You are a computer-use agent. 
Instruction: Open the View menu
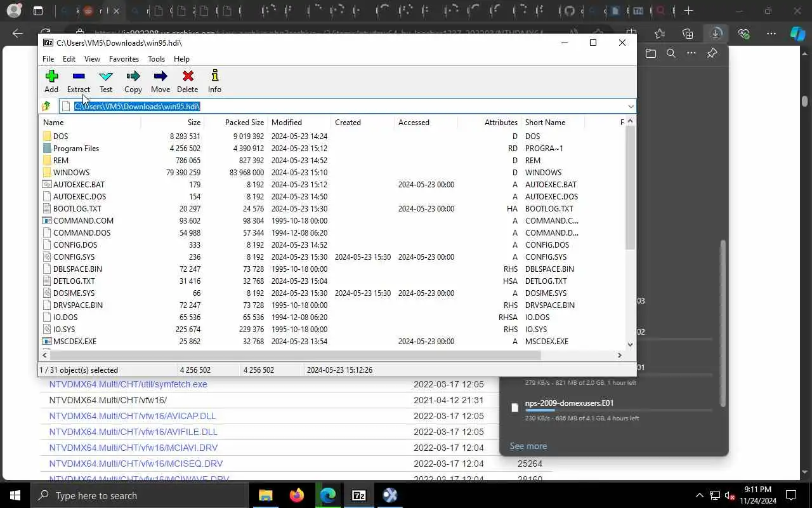click(x=92, y=58)
